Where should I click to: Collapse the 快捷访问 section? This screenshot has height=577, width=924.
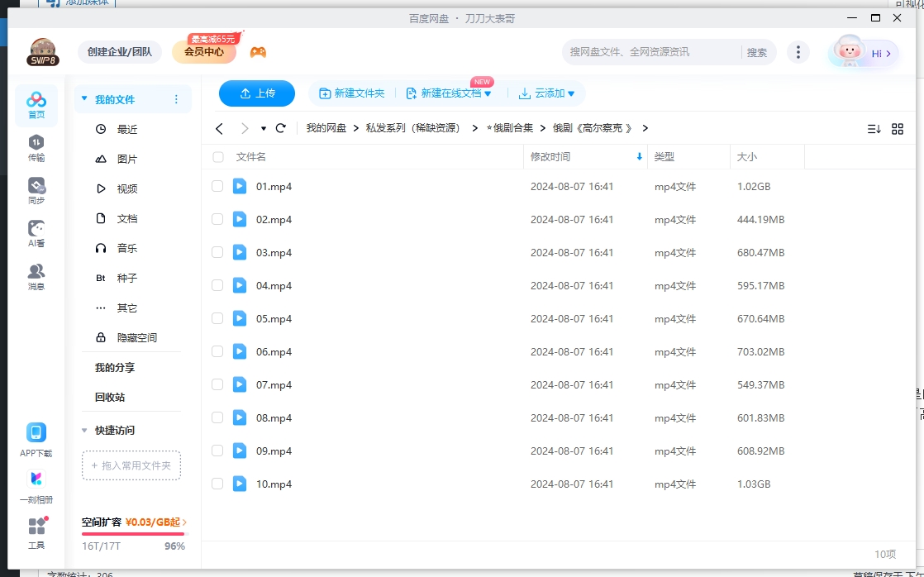(x=83, y=430)
